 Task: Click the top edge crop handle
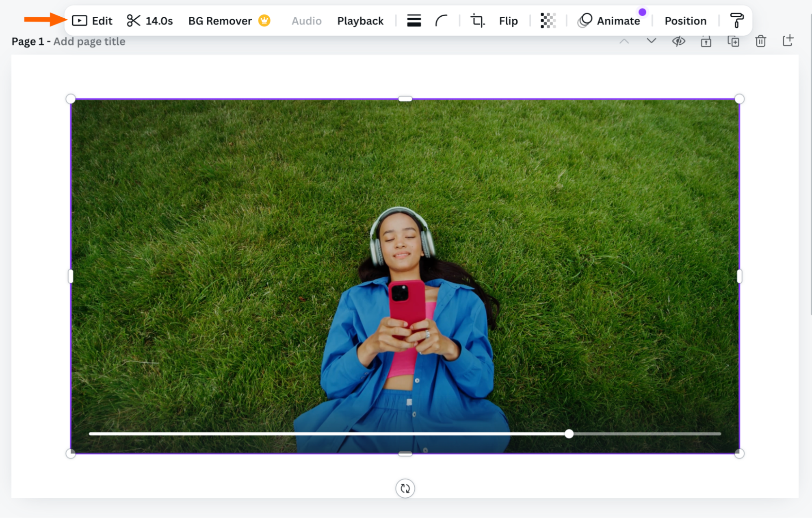[405, 99]
